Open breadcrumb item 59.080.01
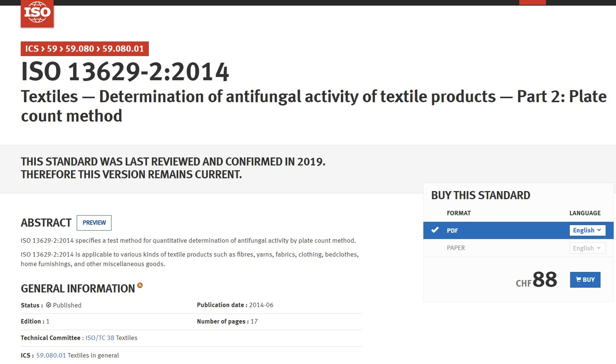The image size is (616, 364). pyautogui.click(x=123, y=49)
